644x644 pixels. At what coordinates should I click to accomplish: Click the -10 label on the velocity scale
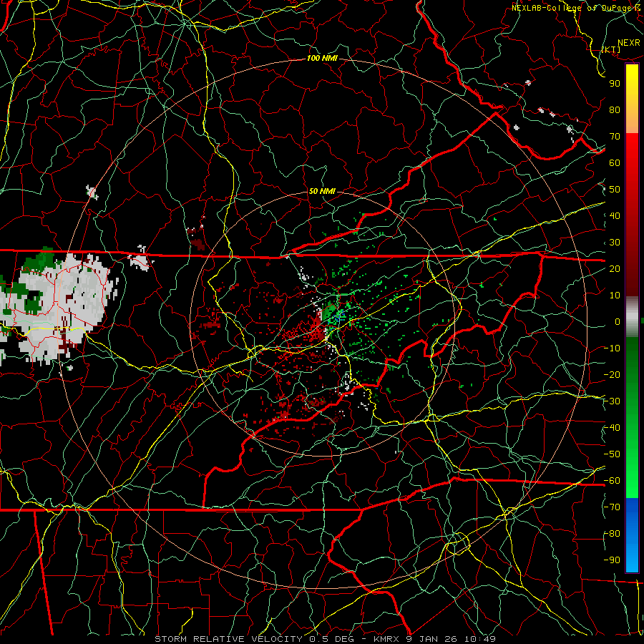point(612,348)
